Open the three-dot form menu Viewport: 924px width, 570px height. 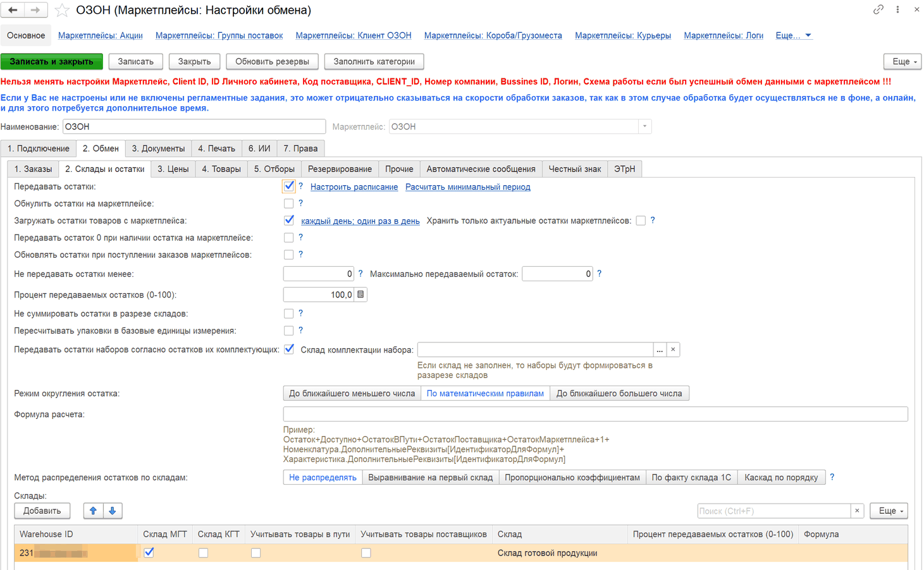click(897, 9)
